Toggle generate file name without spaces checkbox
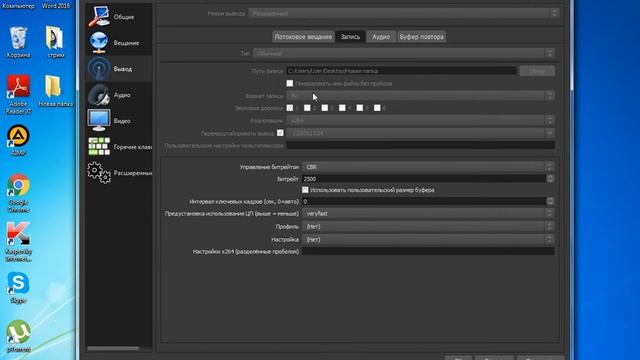Viewport: 640px width, 360px height. [x=290, y=83]
